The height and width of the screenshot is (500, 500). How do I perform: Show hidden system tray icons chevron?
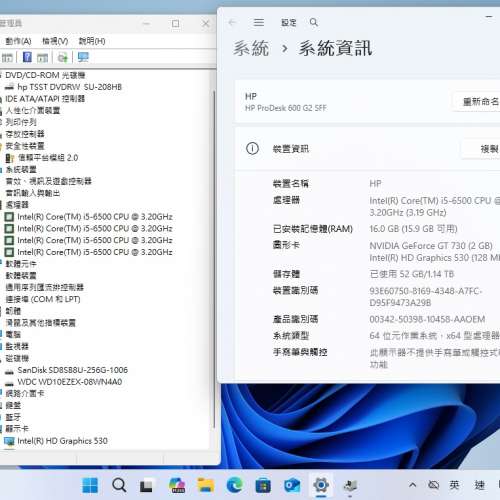coord(412,485)
